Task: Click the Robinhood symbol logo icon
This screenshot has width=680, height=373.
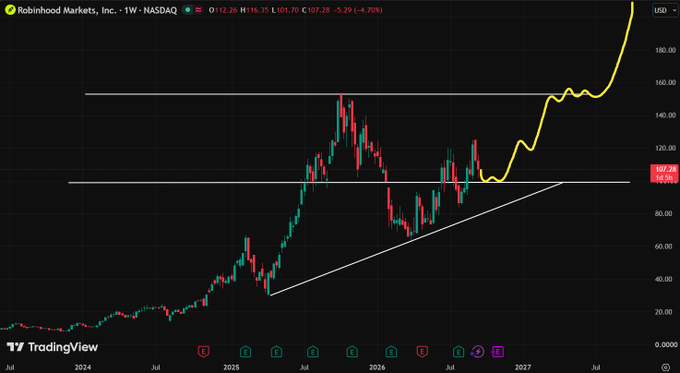Action: click(10, 10)
